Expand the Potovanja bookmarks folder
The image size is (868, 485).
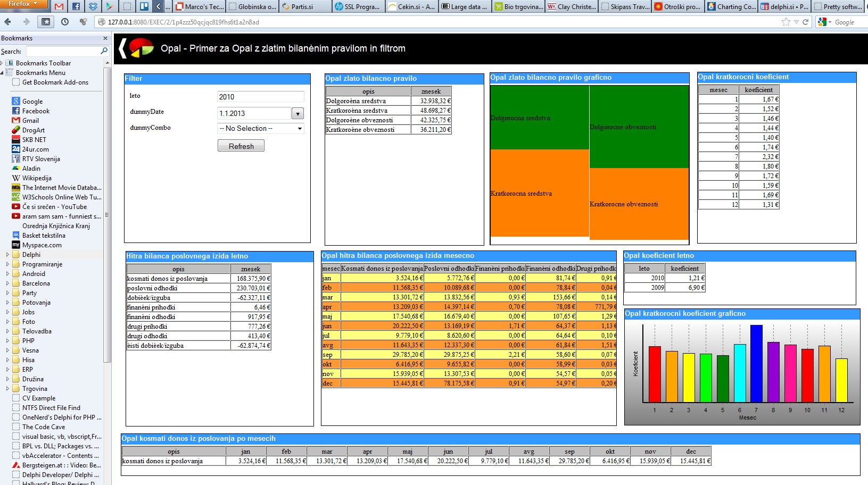pyautogui.click(x=7, y=303)
